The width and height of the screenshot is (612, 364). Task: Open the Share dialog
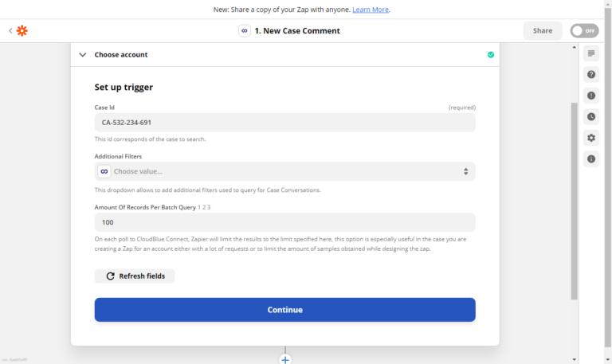(x=543, y=31)
